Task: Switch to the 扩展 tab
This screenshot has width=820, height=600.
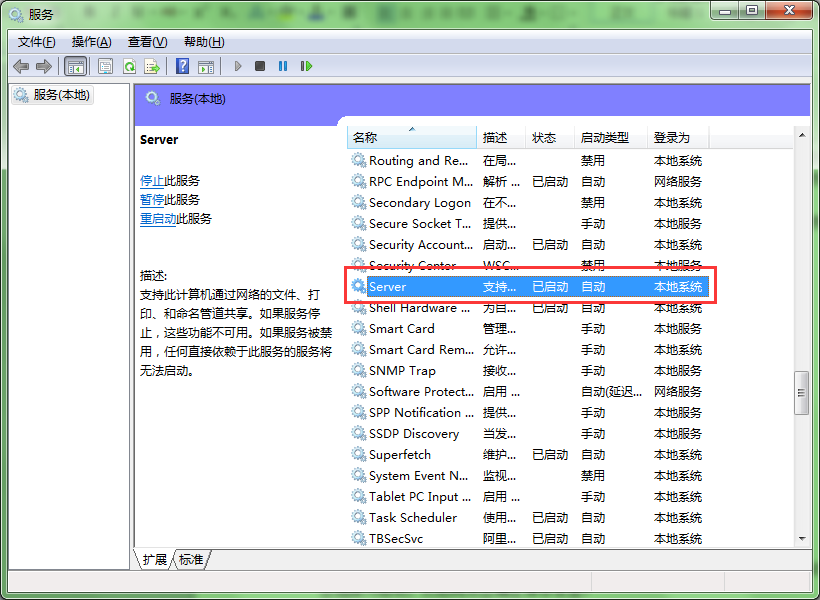Action: click(155, 560)
